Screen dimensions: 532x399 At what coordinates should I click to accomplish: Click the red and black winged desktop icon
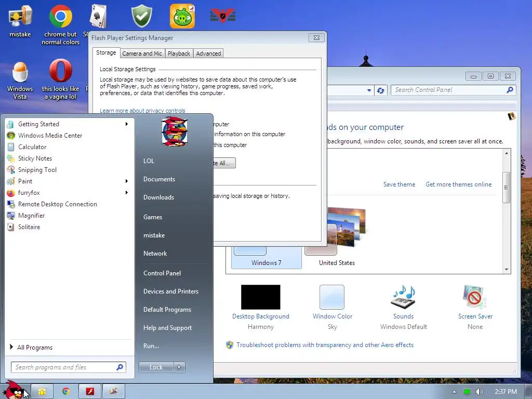(x=222, y=16)
